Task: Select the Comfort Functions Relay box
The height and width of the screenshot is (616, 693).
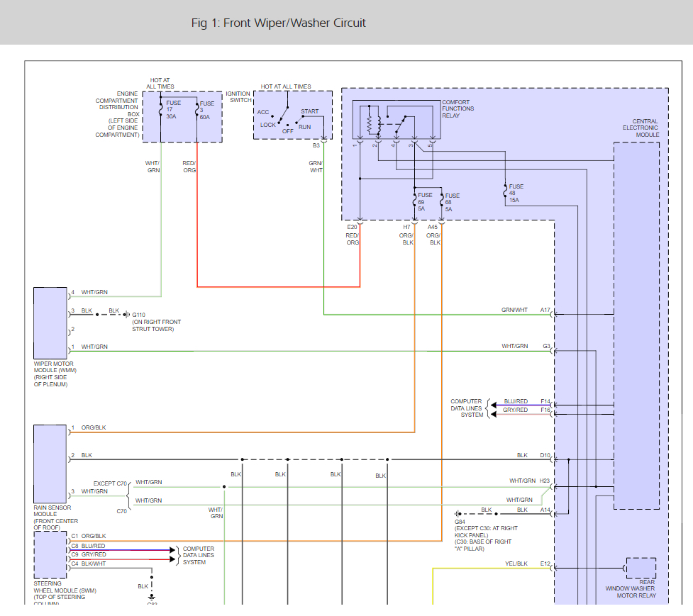Action: coord(397,120)
